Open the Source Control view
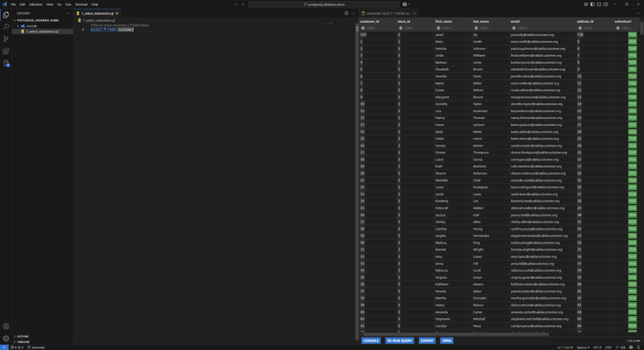Viewport: 644px width, 350px height. coord(6,39)
